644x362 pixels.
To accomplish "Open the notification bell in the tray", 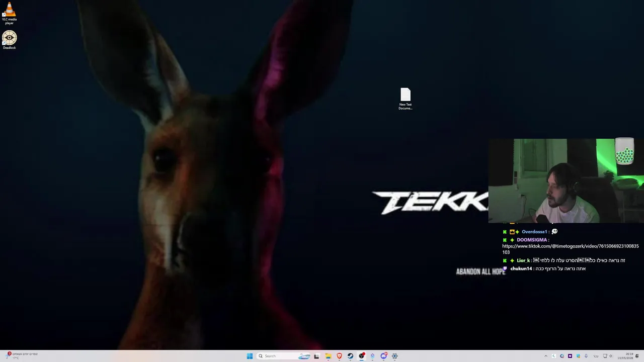I will 637,356.
